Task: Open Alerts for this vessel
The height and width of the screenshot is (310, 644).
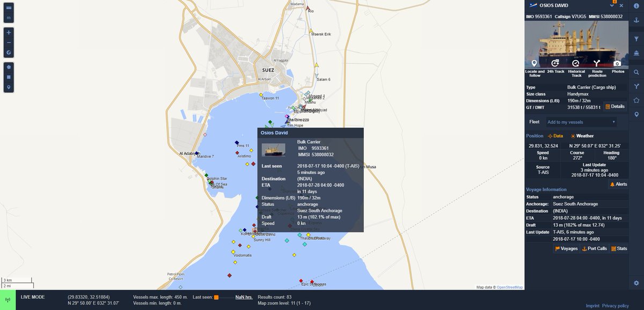Action: [x=618, y=184]
